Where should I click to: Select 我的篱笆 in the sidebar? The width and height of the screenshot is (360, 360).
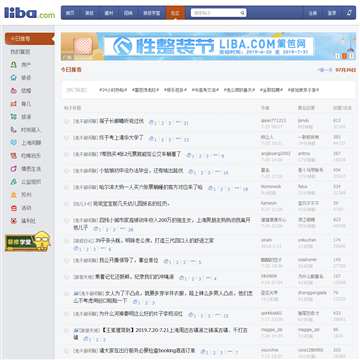click(20, 52)
